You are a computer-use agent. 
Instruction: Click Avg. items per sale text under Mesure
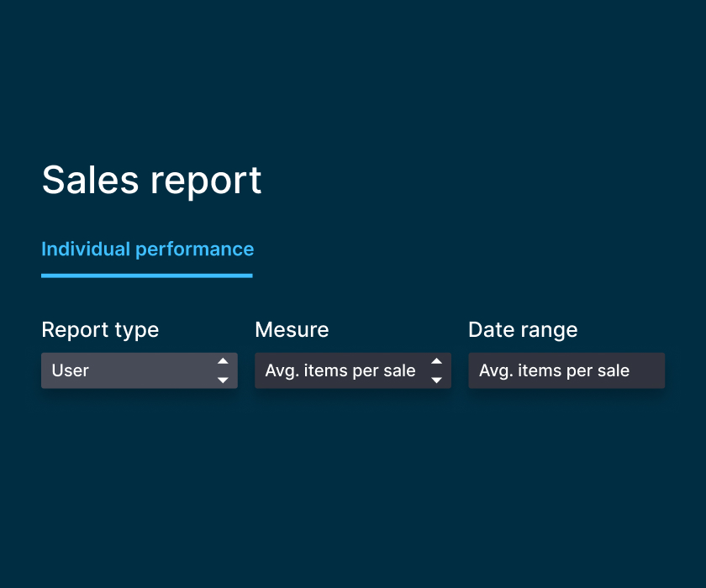pyautogui.click(x=340, y=370)
